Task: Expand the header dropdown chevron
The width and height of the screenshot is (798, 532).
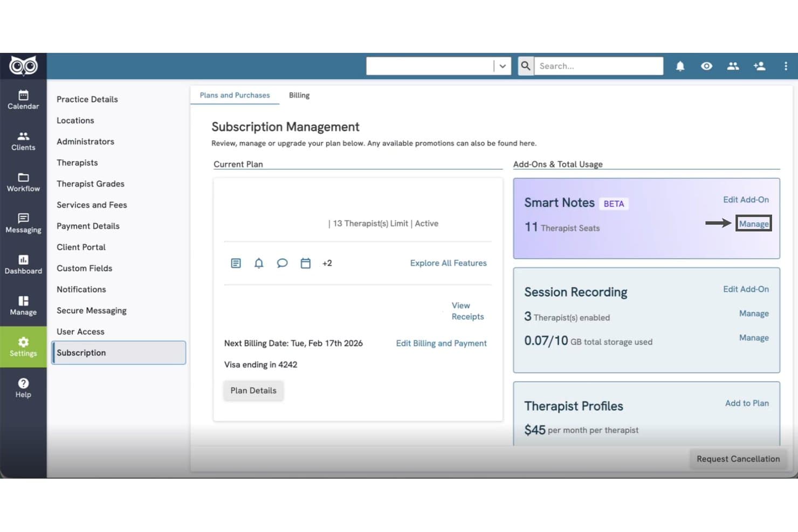Action: click(503, 66)
